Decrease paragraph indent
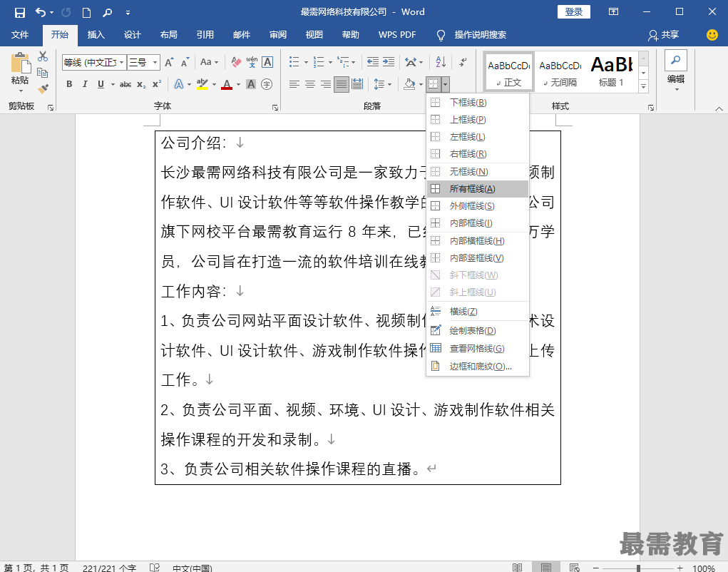This screenshot has height=572, width=728. tap(373, 62)
